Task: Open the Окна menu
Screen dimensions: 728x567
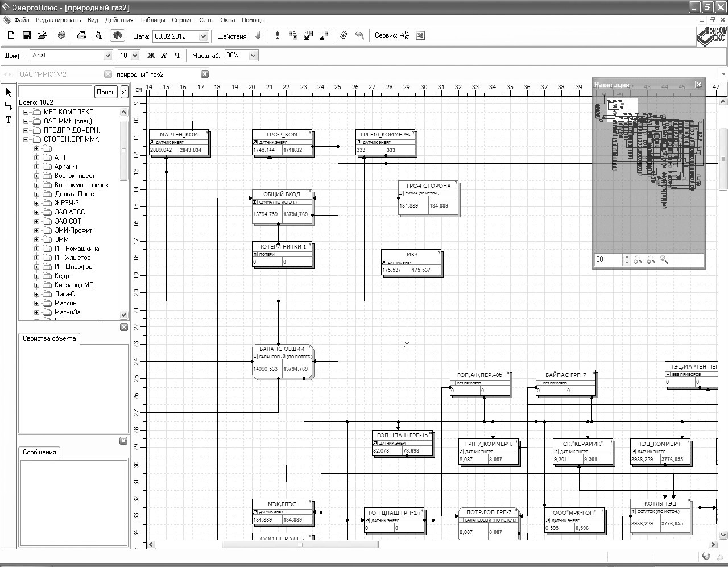Action: tap(227, 20)
